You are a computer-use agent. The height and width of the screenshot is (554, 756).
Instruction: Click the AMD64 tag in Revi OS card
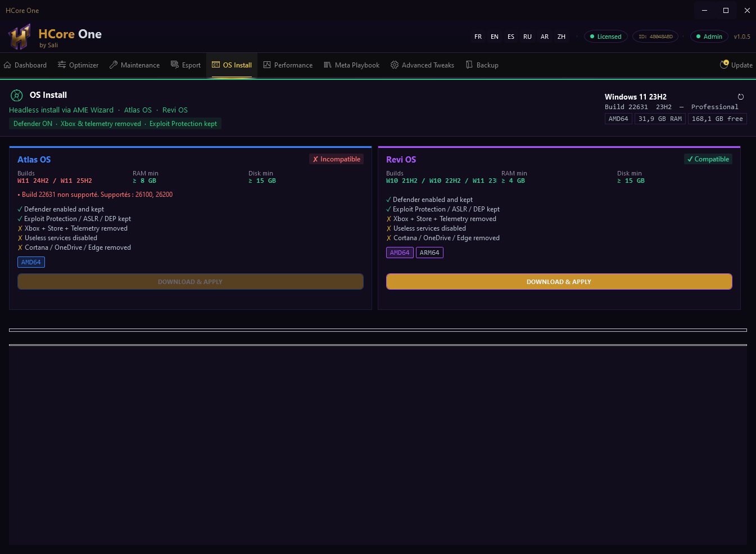[400, 253]
